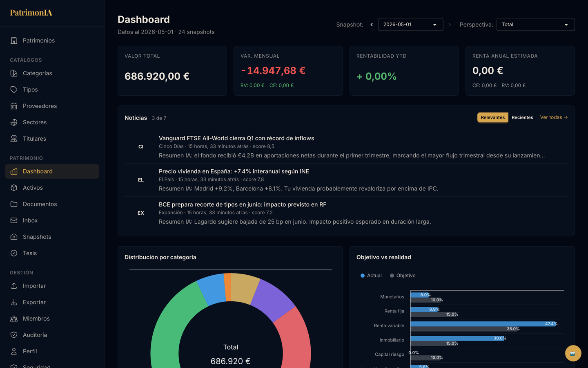The height and width of the screenshot is (368, 588).
Task: Select the Recientes news tab
Action: (522, 117)
